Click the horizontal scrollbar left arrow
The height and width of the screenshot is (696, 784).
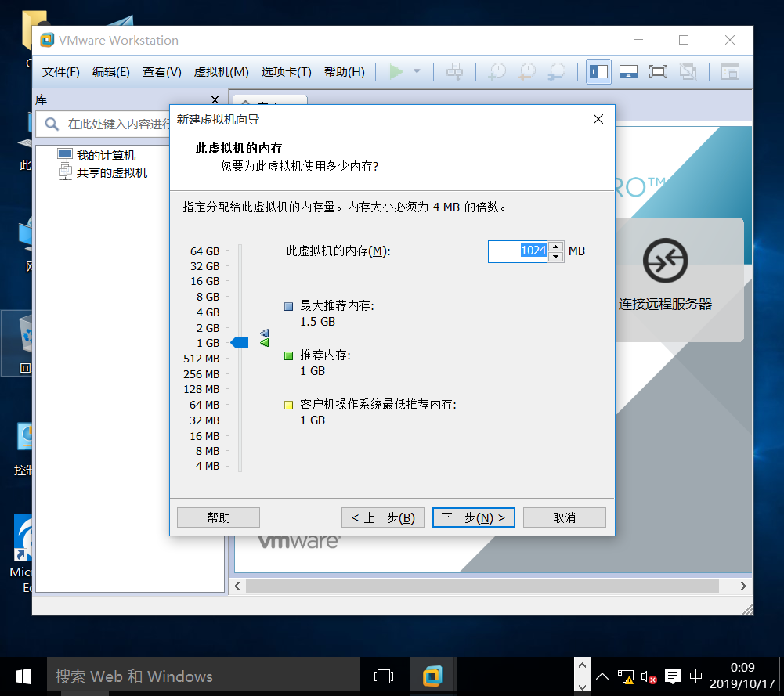pyautogui.click(x=237, y=586)
